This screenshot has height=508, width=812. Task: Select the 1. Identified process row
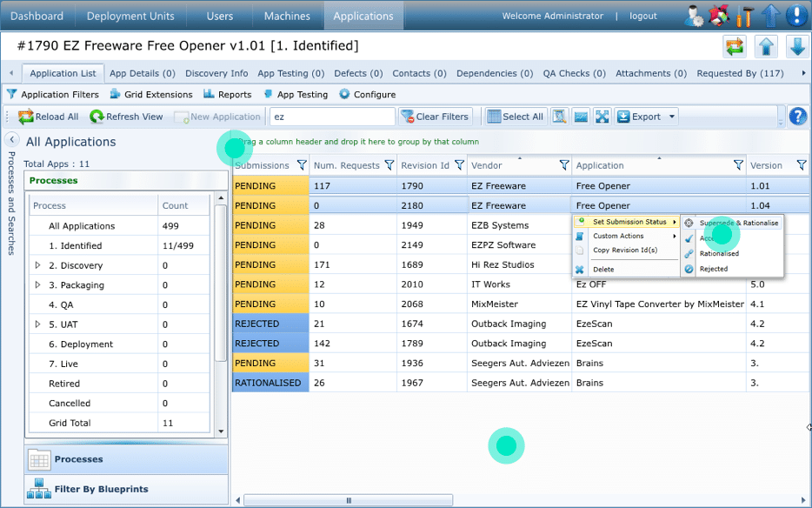click(x=120, y=245)
